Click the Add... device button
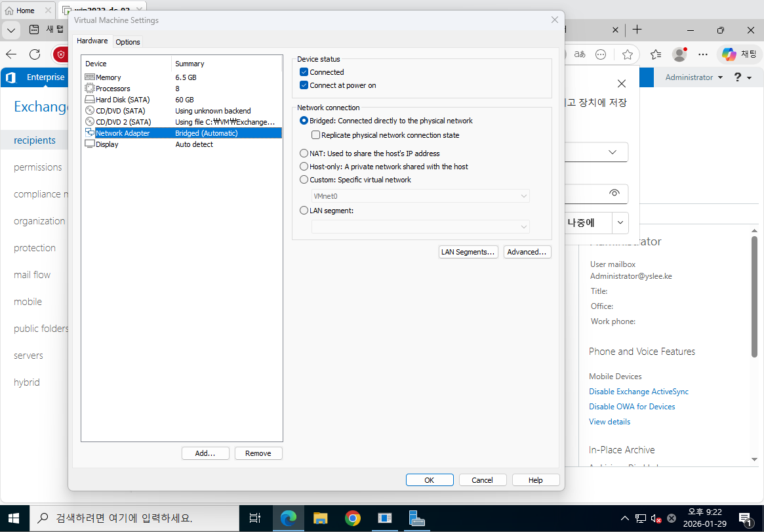Screen dimensions: 764x532 pyautogui.click(x=205, y=453)
